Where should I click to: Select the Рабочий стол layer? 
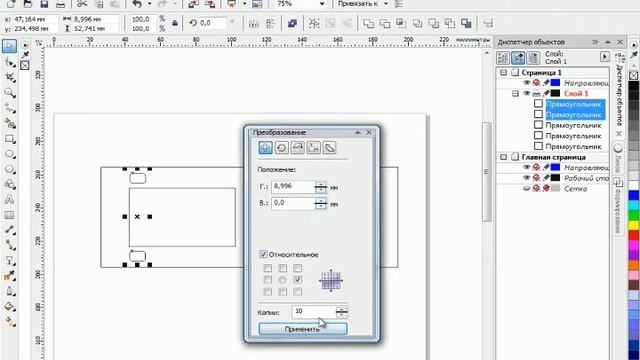tap(586, 178)
